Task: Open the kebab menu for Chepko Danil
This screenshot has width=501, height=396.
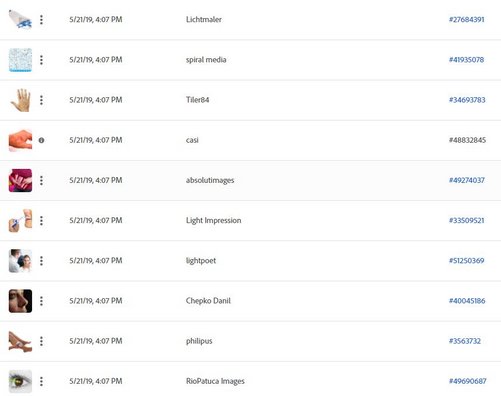Action: (x=41, y=301)
